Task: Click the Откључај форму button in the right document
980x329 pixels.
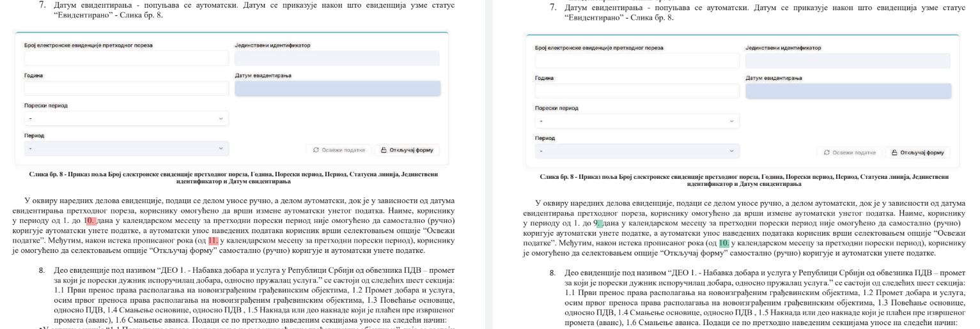Action: coord(917,153)
